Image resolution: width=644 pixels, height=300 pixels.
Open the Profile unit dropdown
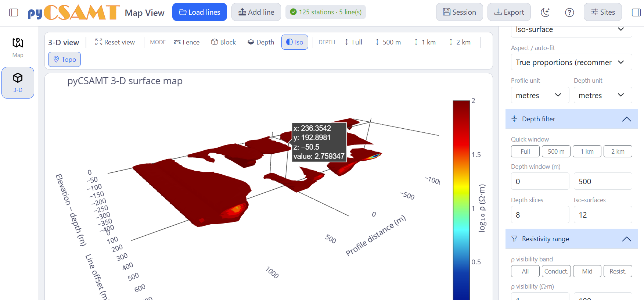[540, 95]
